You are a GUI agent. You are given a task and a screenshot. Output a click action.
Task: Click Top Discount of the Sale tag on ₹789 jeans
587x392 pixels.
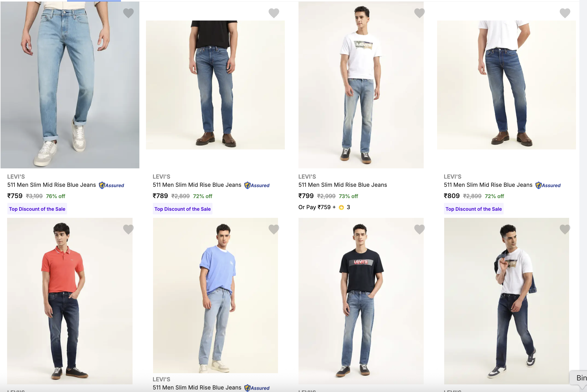(x=183, y=209)
